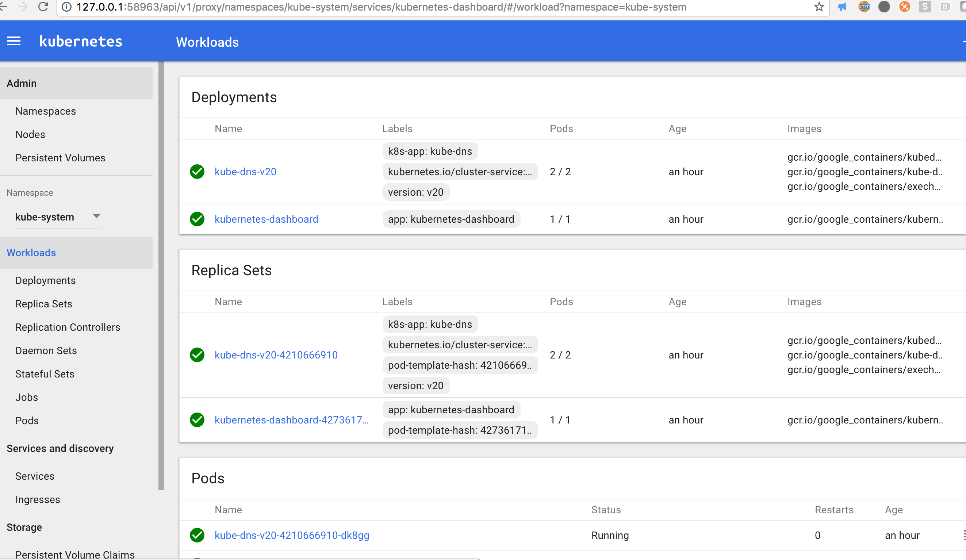The width and height of the screenshot is (966, 560).
Task: Click the status icon beside kubernetes-dashboard-4273617 replica set
Action: pyautogui.click(x=197, y=420)
